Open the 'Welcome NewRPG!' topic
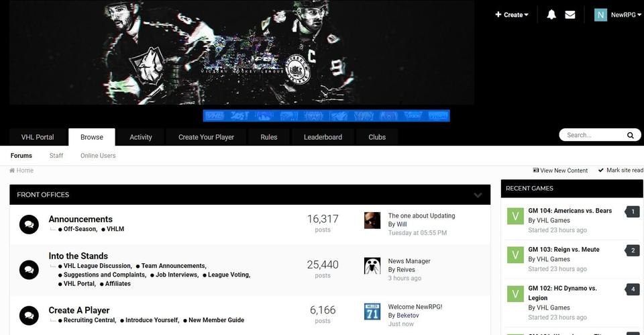This screenshot has height=335, width=644. (x=415, y=307)
